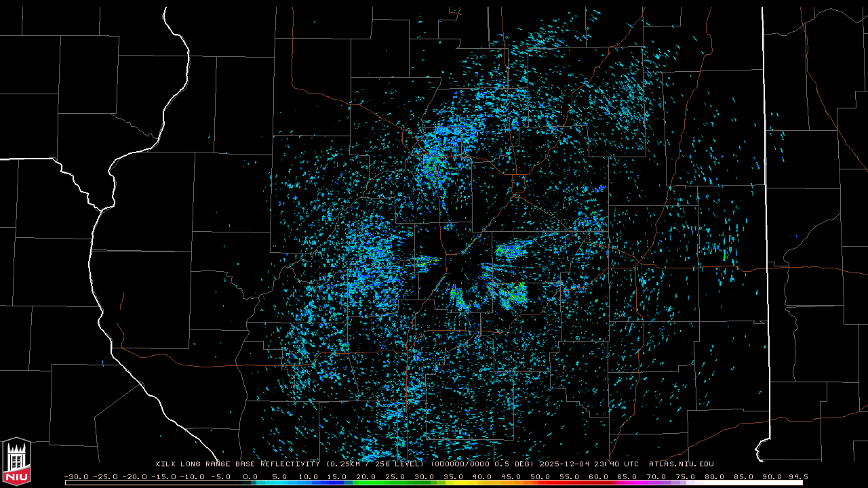Image resolution: width=868 pixels, height=488 pixels.
Task: Click the yellow segment of the color scale
Action: [468, 483]
